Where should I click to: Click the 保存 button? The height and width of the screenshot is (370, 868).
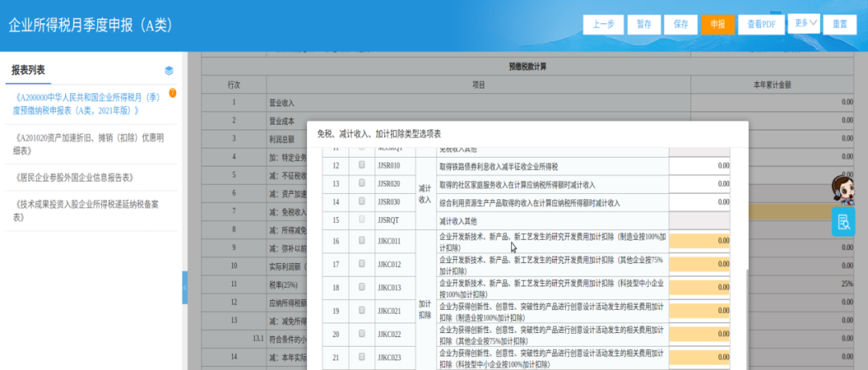pyautogui.click(x=681, y=24)
